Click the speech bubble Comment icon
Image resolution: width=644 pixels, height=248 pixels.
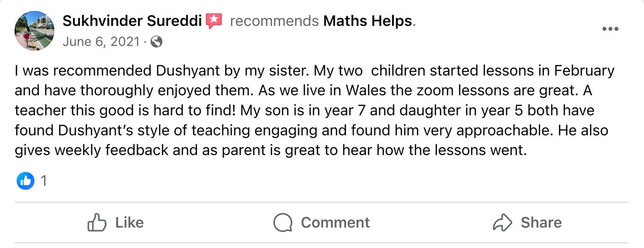[283, 222]
